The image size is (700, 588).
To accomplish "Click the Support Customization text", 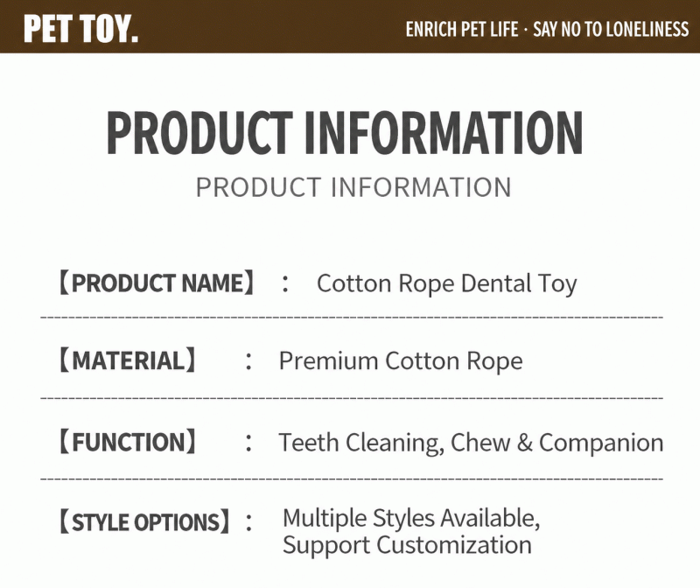I will click(x=407, y=546).
